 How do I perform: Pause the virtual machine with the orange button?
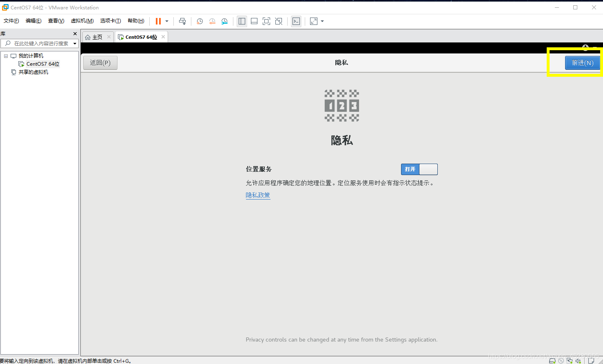[158, 21]
